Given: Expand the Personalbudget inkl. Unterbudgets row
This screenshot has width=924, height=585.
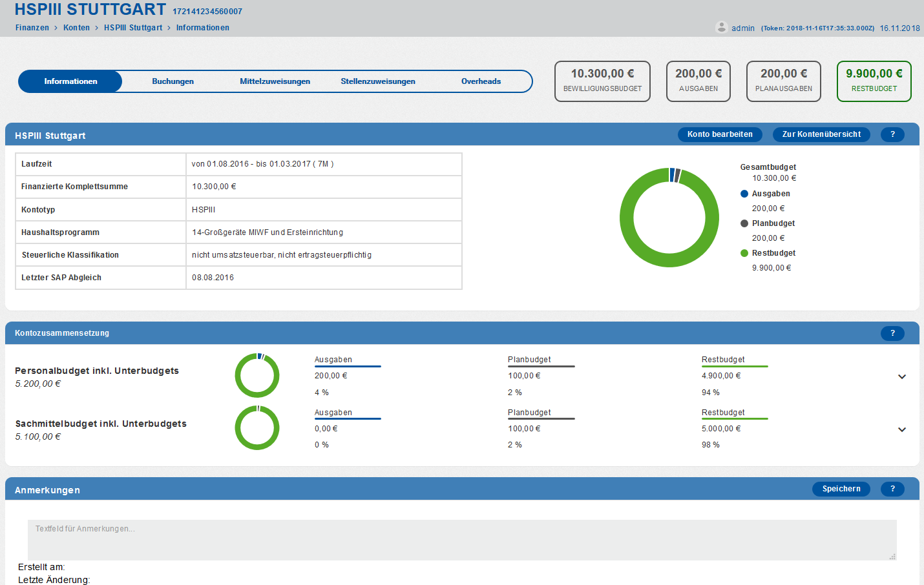Looking at the screenshot, I should (902, 376).
